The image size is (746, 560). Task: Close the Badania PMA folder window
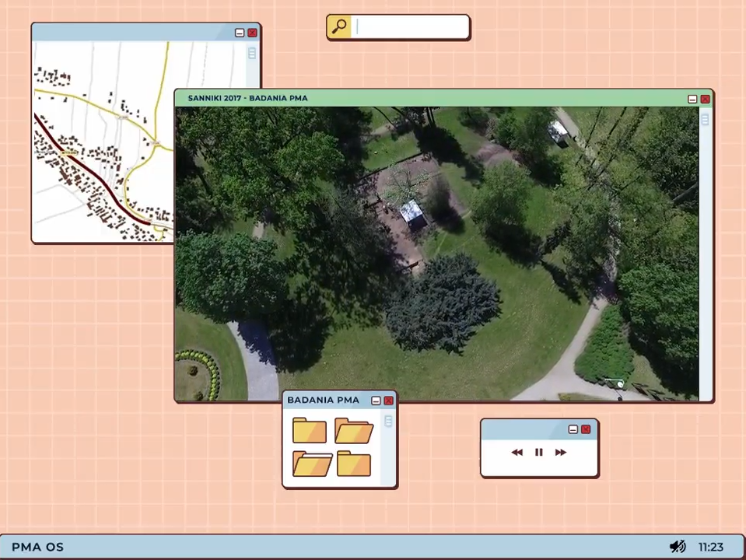coord(388,401)
